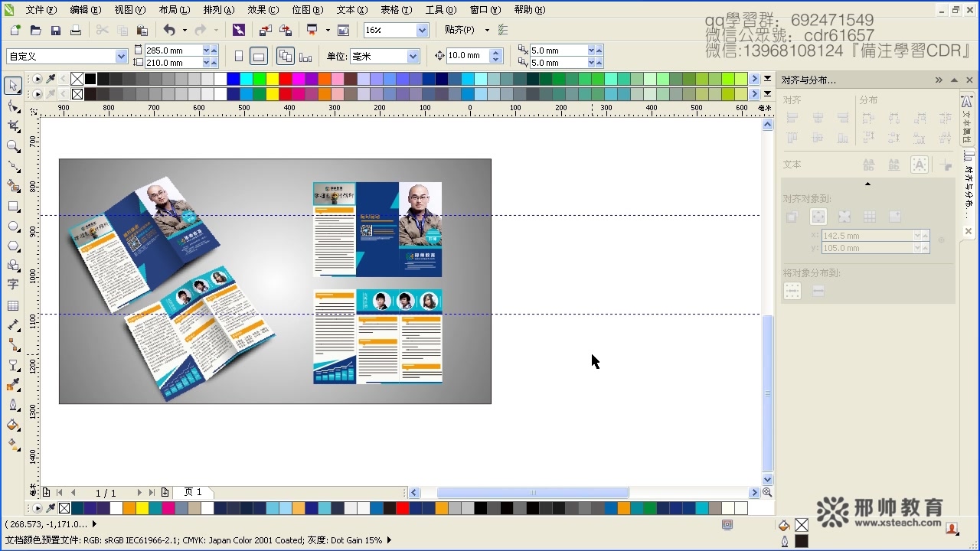
Task: Toggle current page layout button
Action: [x=305, y=56]
